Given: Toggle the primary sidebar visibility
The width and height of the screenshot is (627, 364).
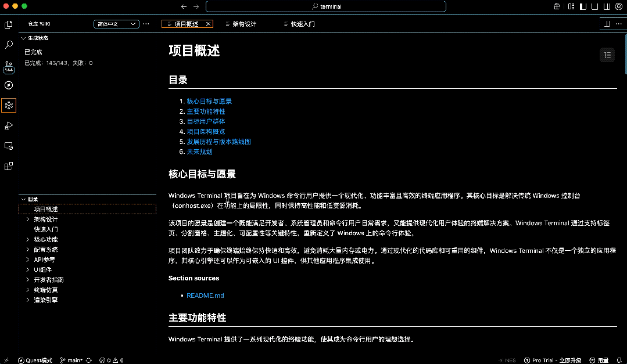Looking at the screenshot, I should click(583, 6).
